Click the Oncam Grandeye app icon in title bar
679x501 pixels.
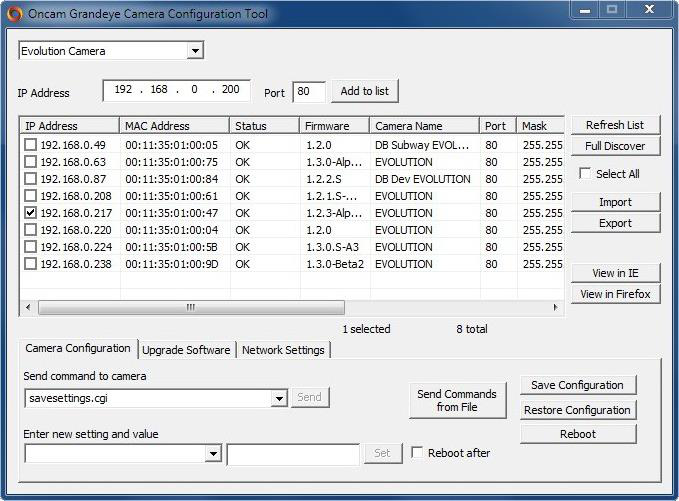coord(14,13)
